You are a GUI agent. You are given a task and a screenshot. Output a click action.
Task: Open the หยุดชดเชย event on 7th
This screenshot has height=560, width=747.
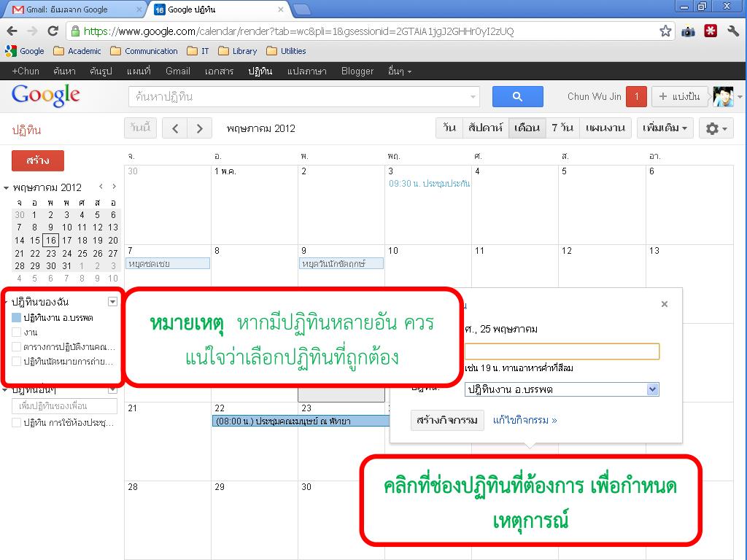(x=168, y=263)
